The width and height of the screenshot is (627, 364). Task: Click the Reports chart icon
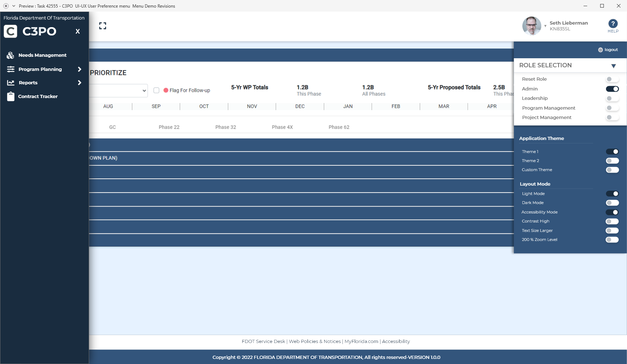(11, 83)
